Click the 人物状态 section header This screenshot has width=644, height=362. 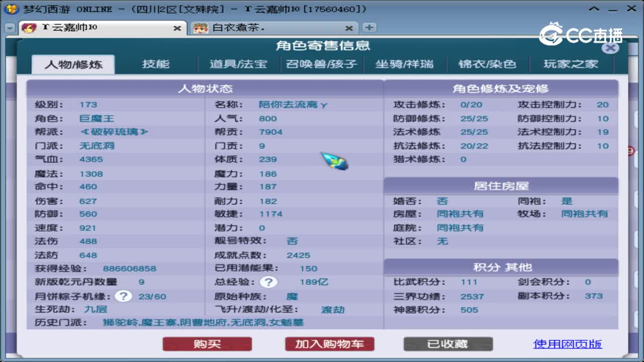point(205,88)
